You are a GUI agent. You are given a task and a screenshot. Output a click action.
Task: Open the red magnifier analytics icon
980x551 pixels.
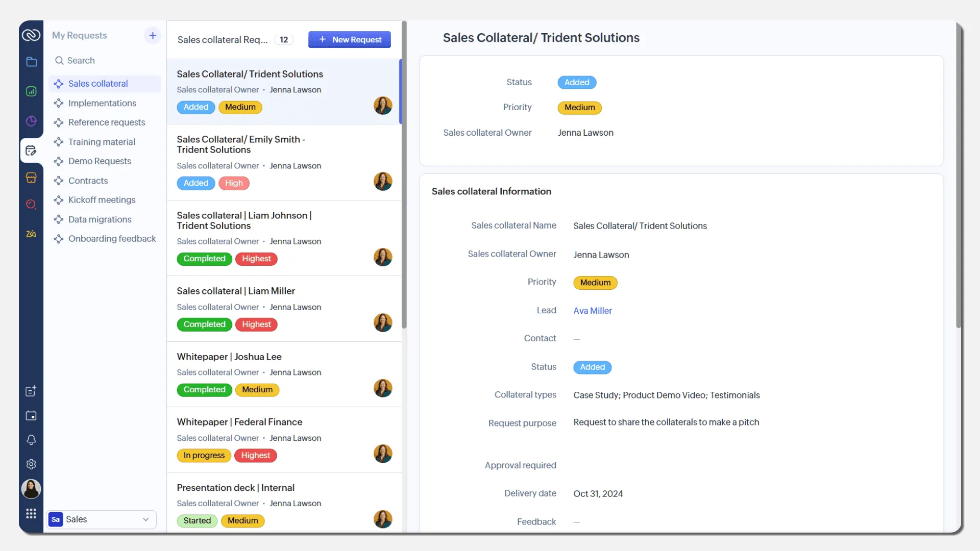[x=31, y=205]
